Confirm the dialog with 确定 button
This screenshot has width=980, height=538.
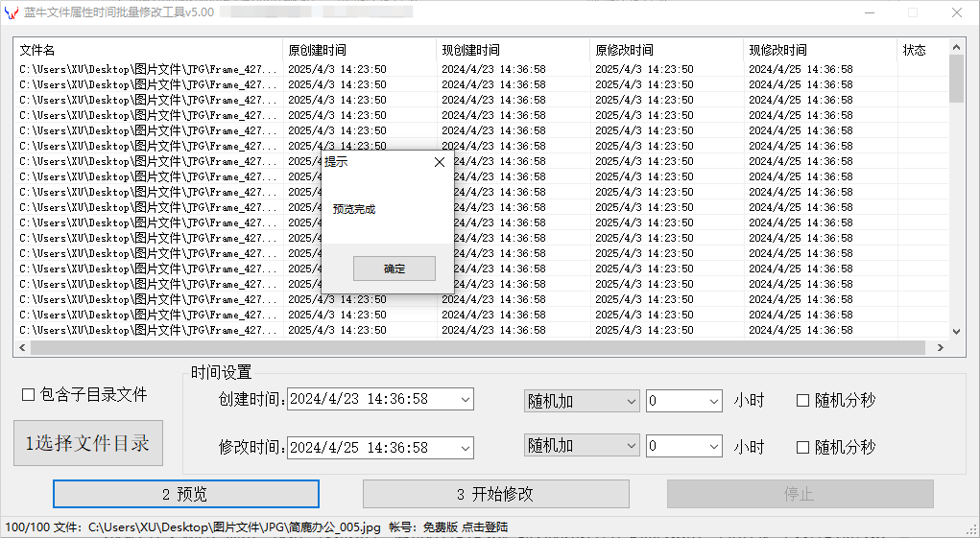pyautogui.click(x=394, y=269)
